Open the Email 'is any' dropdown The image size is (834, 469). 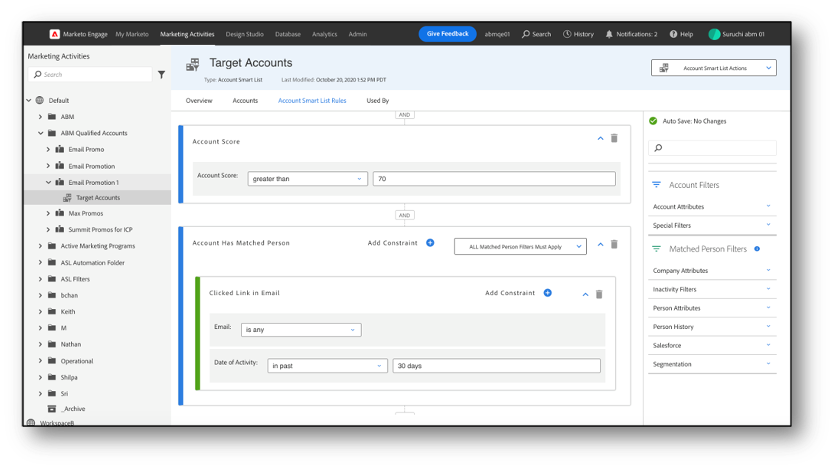[x=301, y=330]
